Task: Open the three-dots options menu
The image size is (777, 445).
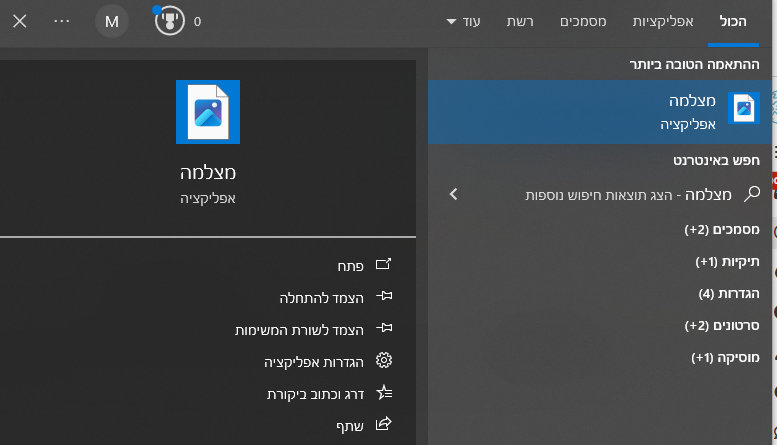Action: pyautogui.click(x=62, y=21)
